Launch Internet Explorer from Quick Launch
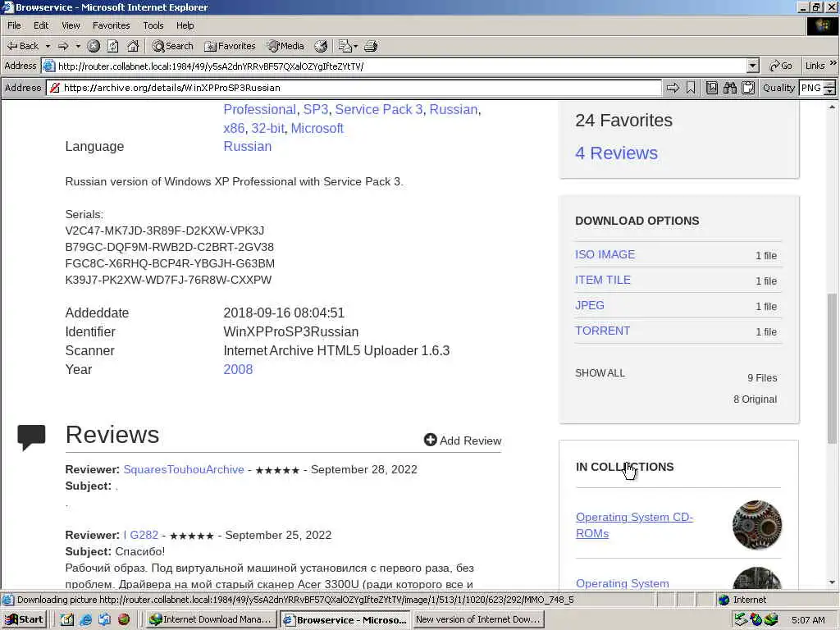The width and height of the screenshot is (840, 630). 85,619
